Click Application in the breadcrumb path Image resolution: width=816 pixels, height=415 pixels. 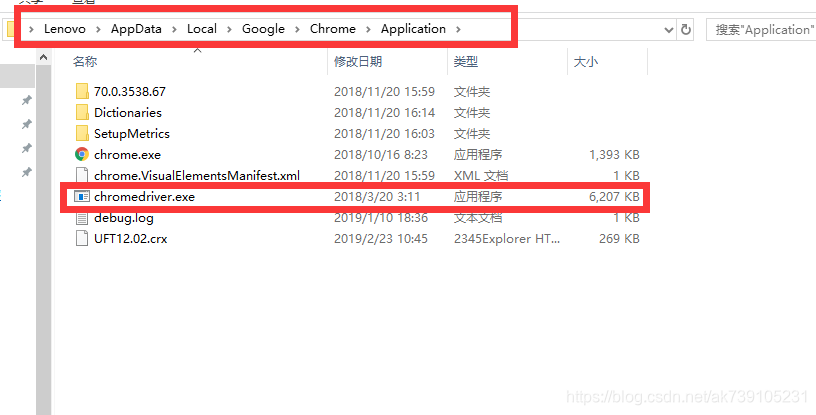coord(413,29)
